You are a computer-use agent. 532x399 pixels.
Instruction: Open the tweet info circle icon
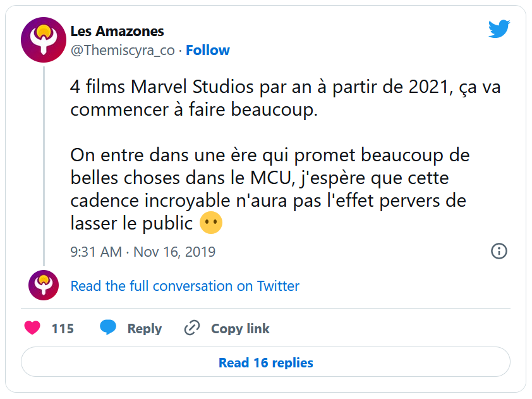pyautogui.click(x=499, y=251)
